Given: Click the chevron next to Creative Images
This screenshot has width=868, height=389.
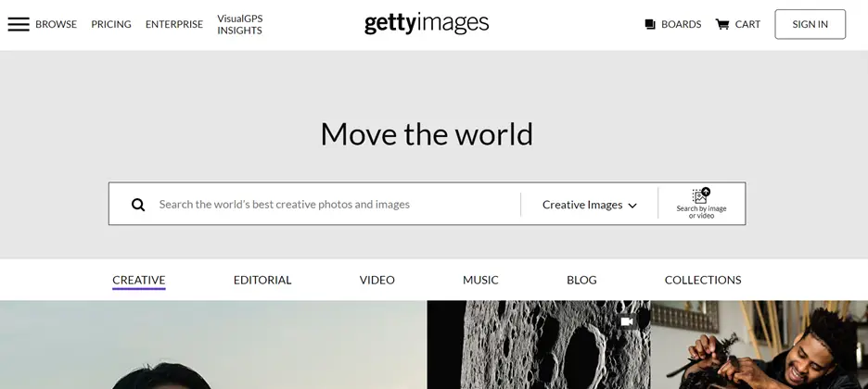Looking at the screenshot, I should point(632,206).
